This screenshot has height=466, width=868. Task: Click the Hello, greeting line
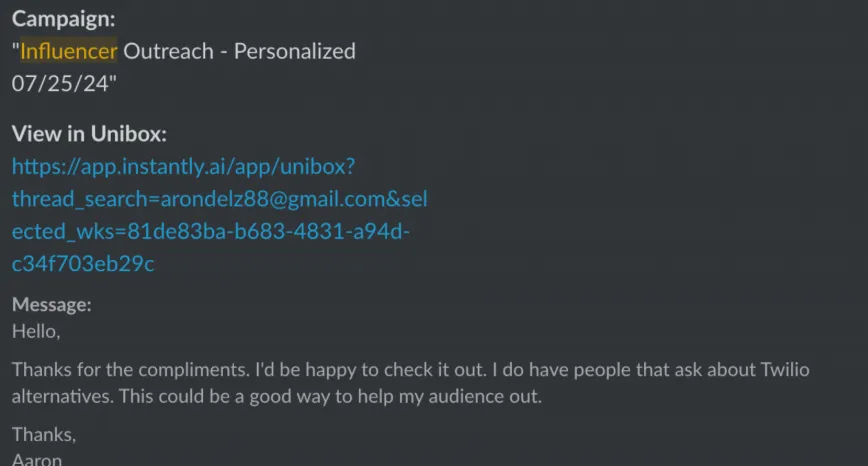(36, 331)
